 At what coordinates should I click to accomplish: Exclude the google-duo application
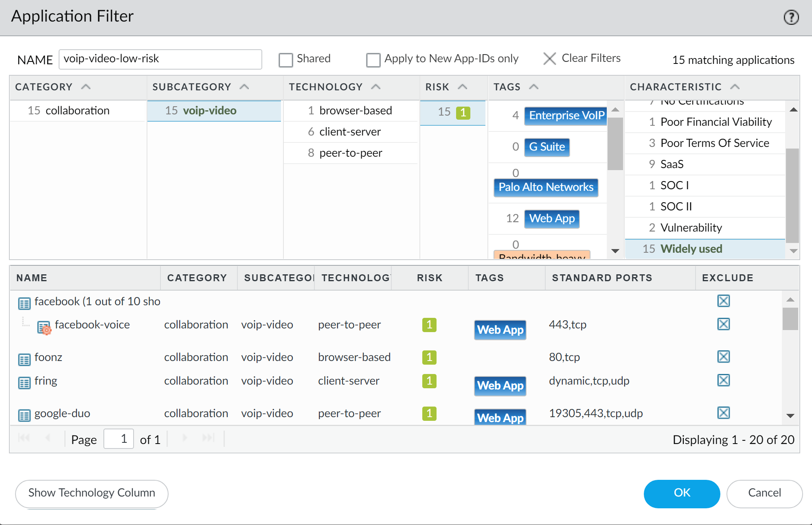point(723,413)
